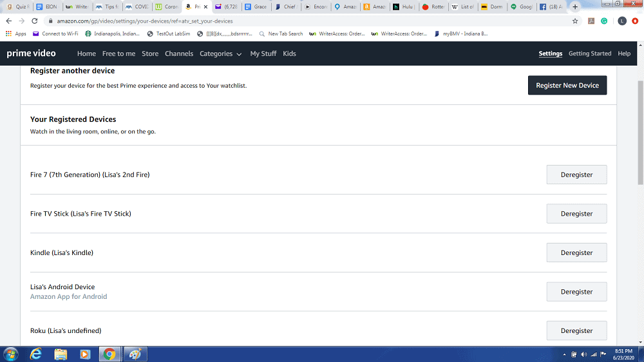Screen dimensions: 644x362
Task: Go forward in browser history
Action: [x=22, y=21]
